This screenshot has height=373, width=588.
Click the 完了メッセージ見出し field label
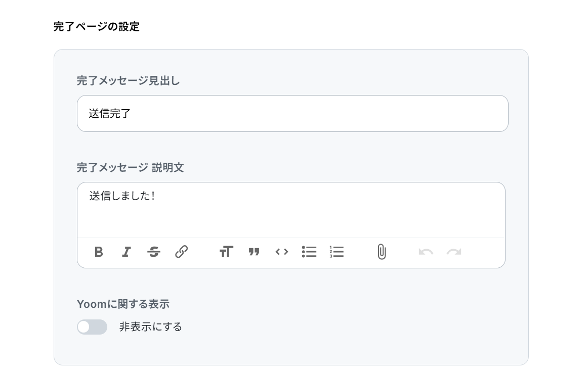pyautogui.click(x=128, y=81)
